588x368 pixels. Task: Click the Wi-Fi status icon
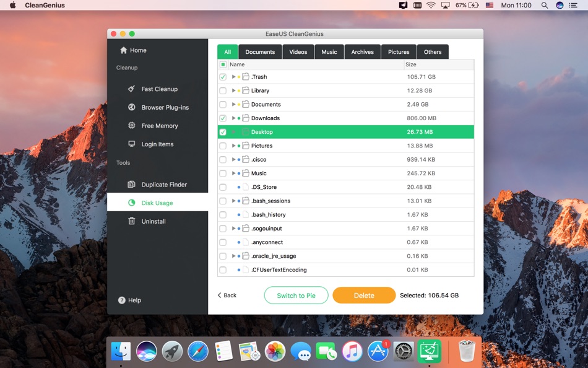pyautogui.click(x=431, y=5)
